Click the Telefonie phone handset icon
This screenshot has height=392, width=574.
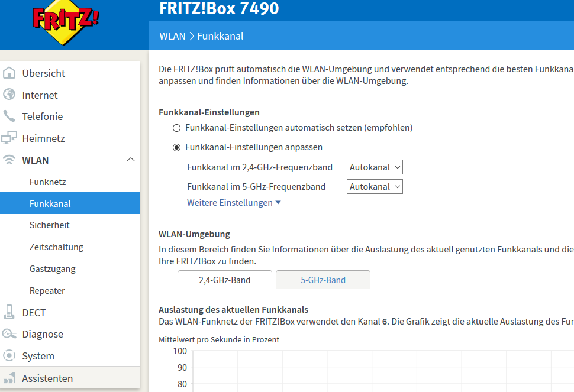9,116
